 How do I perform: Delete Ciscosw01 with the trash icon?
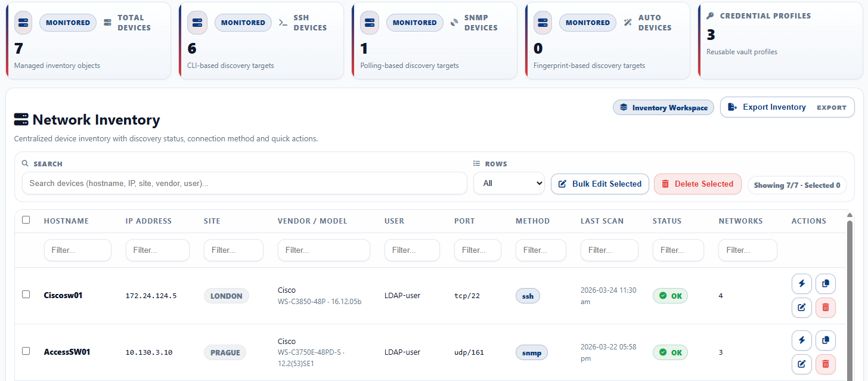point(826,307)
